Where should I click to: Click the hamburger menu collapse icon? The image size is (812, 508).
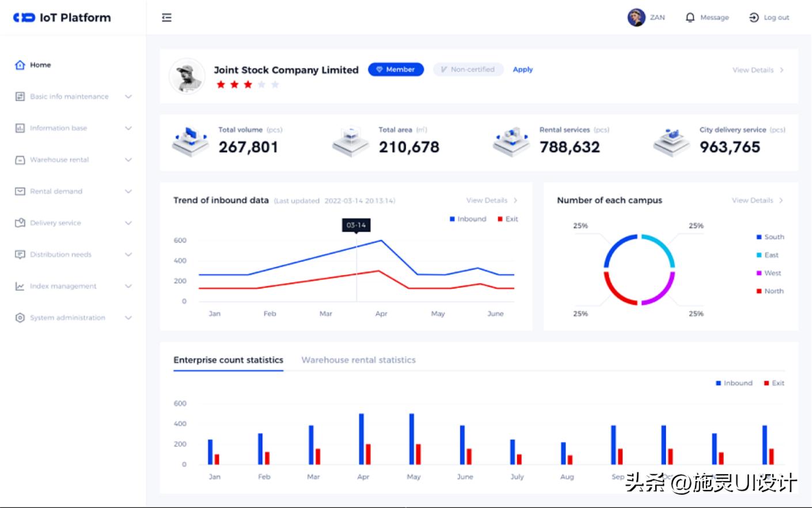(x=167, y=18)
